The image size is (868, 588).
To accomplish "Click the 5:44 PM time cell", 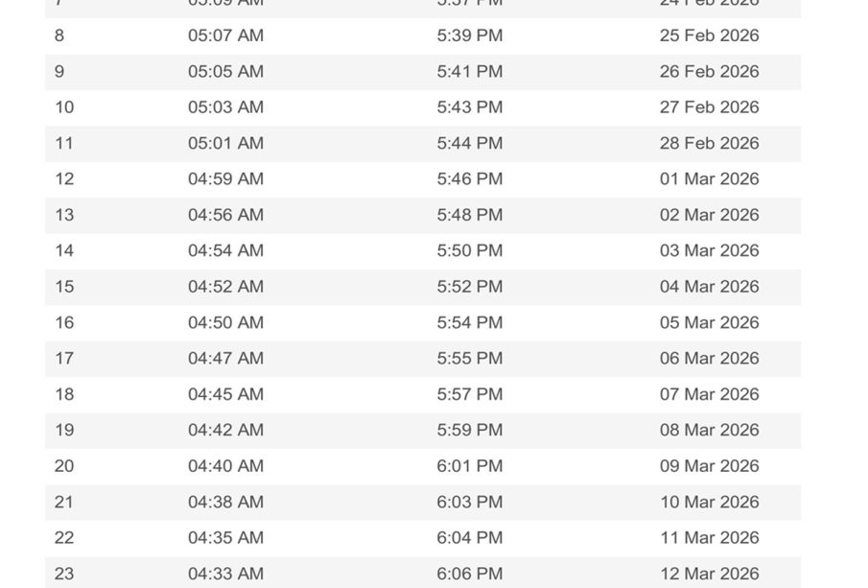I will coord(469,143).
